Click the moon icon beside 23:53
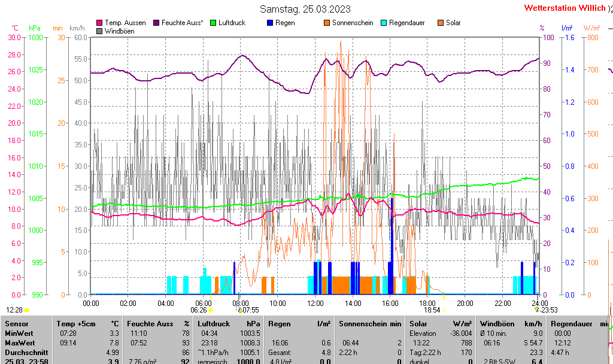 [537, 310]
